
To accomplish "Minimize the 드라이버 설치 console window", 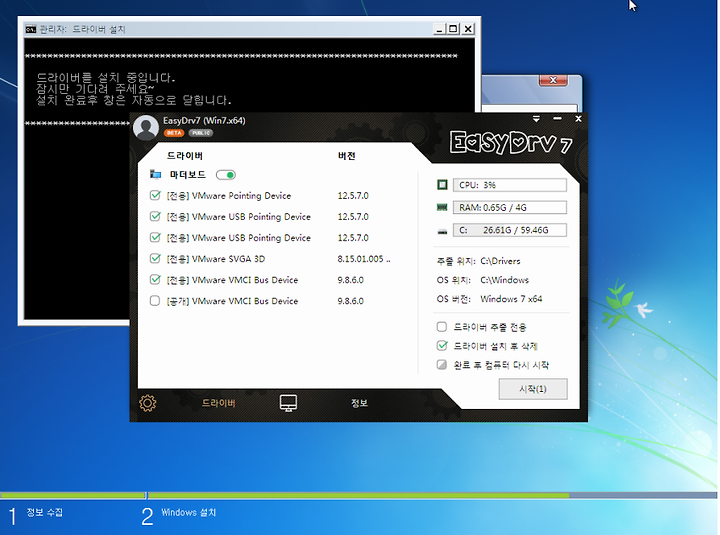I will (439, 29).
